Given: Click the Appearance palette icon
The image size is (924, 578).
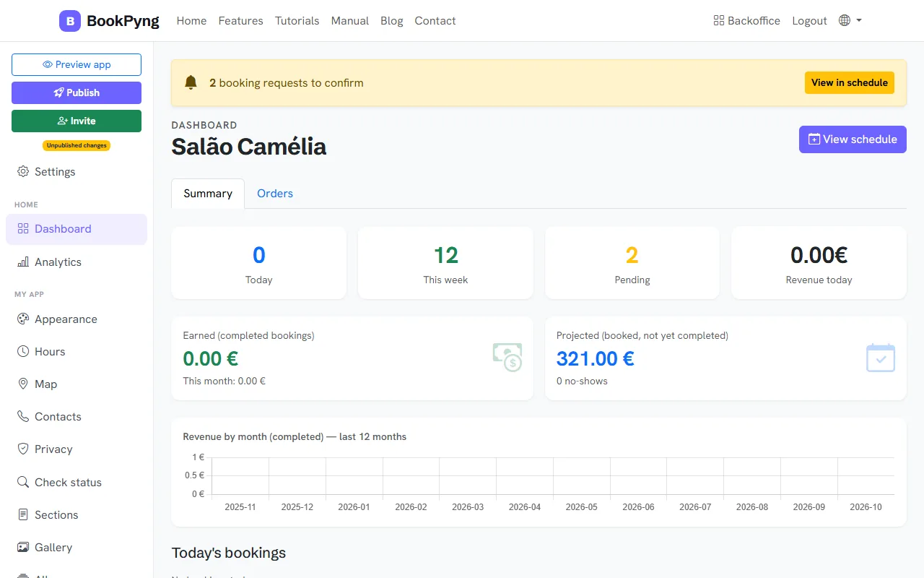Looking at the screenshot, I should click(x=23, y=319).
